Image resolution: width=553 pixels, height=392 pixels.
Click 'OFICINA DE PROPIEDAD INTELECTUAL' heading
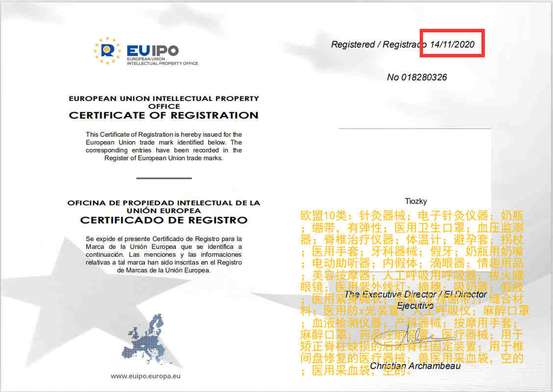click(x=164, y=207)
